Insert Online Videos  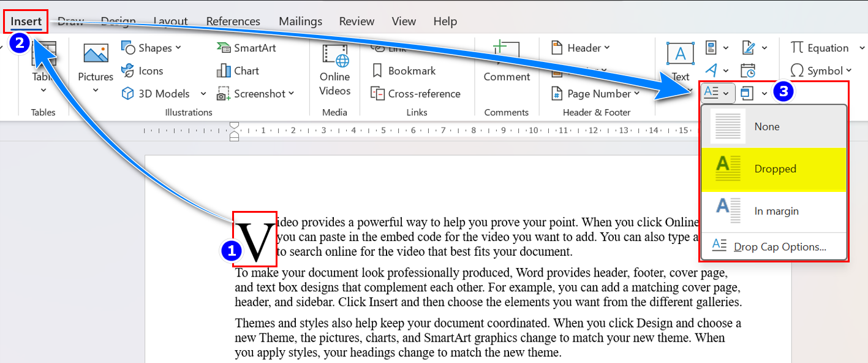tap(335, 69)
